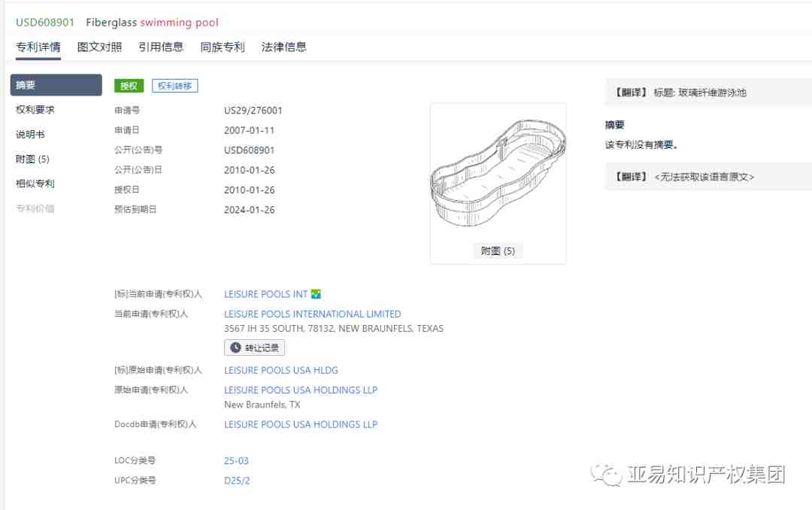Open the swimming pool drawing thumbnail
Viewport: 812px width, 510px height.
click(498, 174)
